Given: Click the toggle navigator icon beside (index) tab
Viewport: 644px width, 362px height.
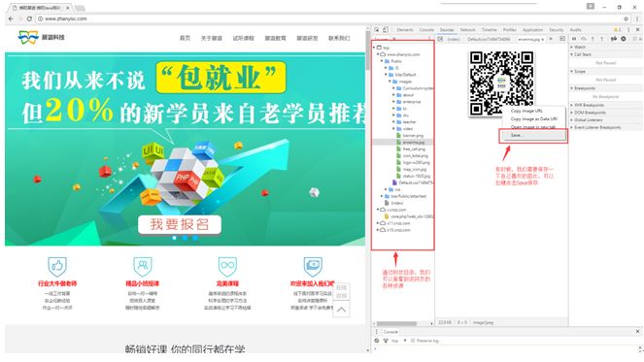Looking at the screenshot, I should (440, 39).
